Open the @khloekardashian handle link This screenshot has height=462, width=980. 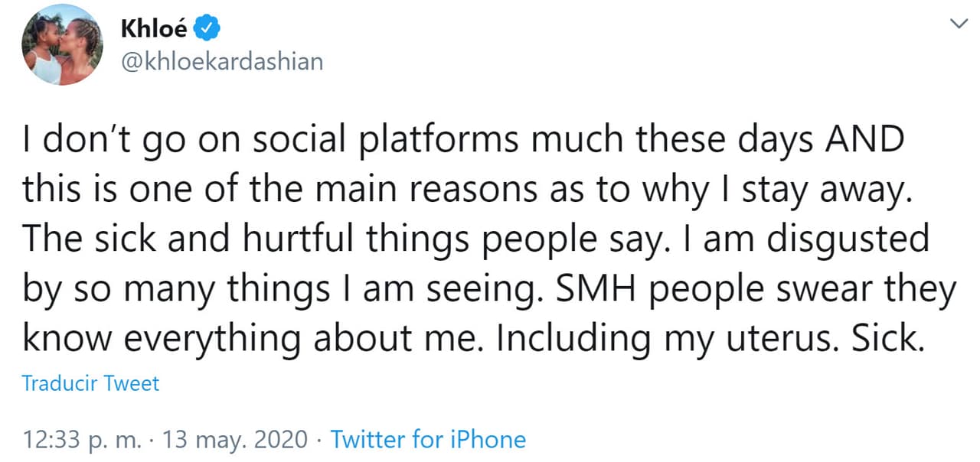221,61
